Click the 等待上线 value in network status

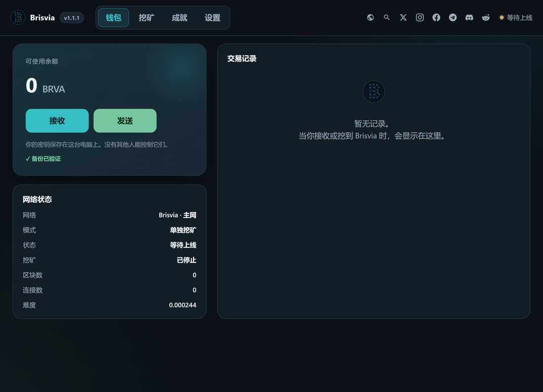(x=183, y=245)
